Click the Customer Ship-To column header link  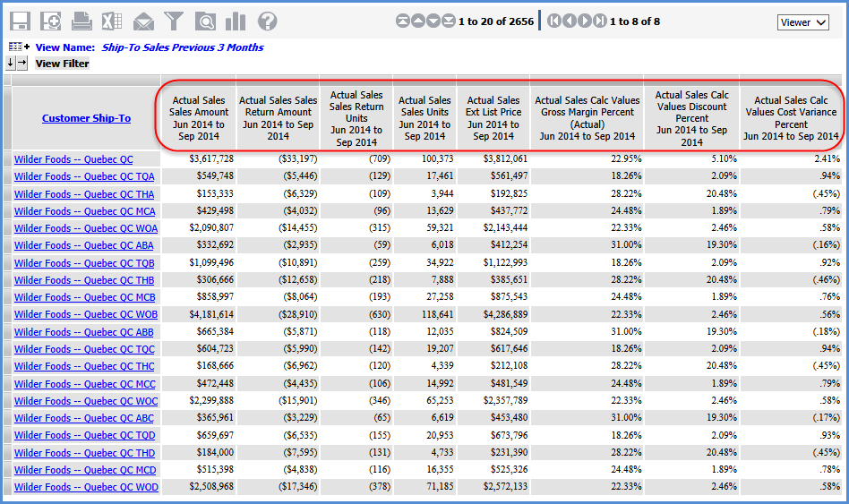tap(86, 118)
